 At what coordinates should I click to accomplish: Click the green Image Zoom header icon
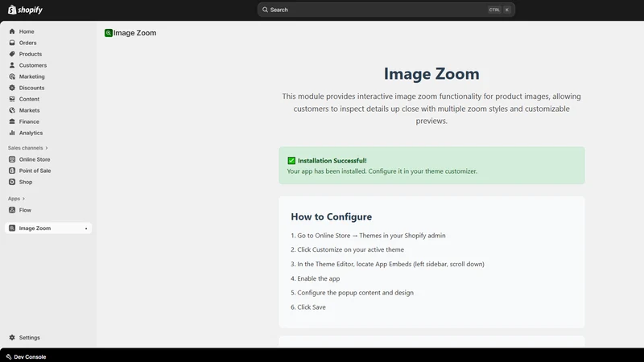pos(109,33)
